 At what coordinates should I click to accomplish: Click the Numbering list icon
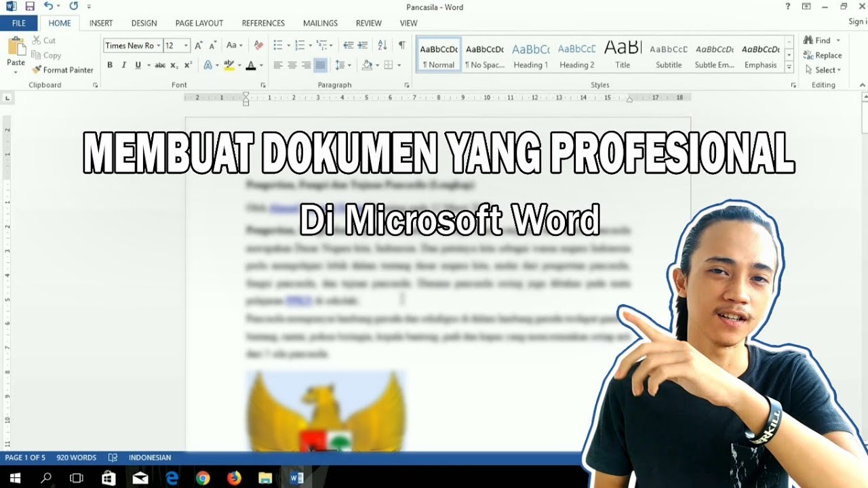coord(299,45)
